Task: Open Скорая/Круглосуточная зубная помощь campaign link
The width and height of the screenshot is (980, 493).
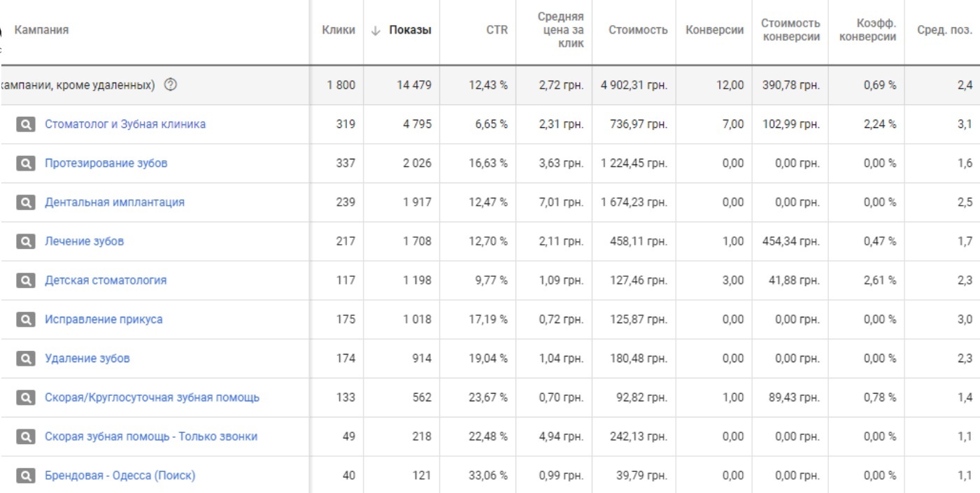Action: click(x=152, y=398)
